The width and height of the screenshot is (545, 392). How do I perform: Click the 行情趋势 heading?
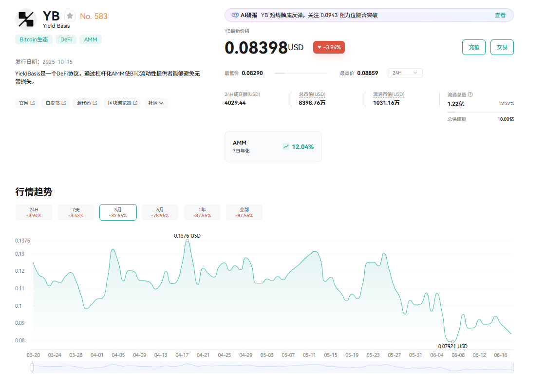[x=34, y=192]
